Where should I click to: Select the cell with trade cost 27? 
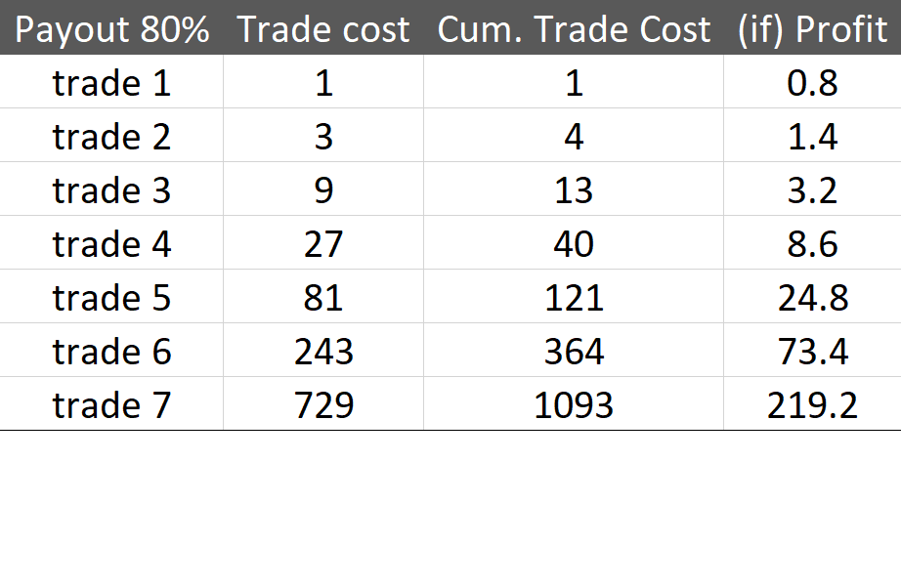tap(323, 243)
